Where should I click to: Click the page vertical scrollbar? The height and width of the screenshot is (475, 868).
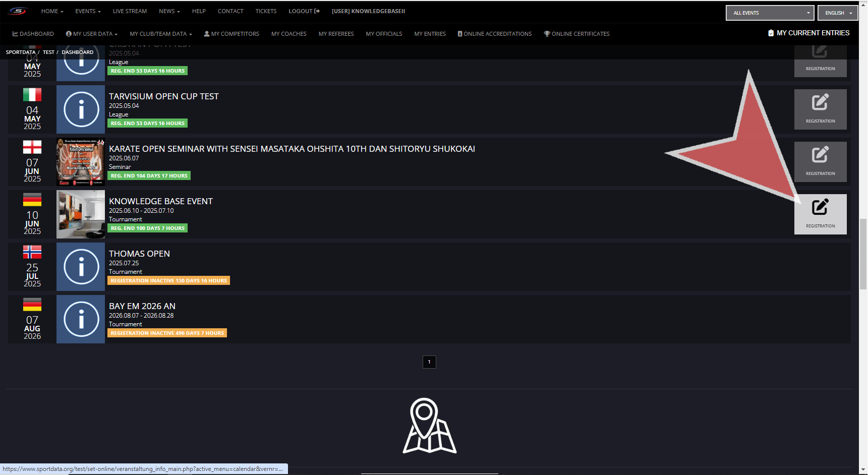(x=863, y=254)
